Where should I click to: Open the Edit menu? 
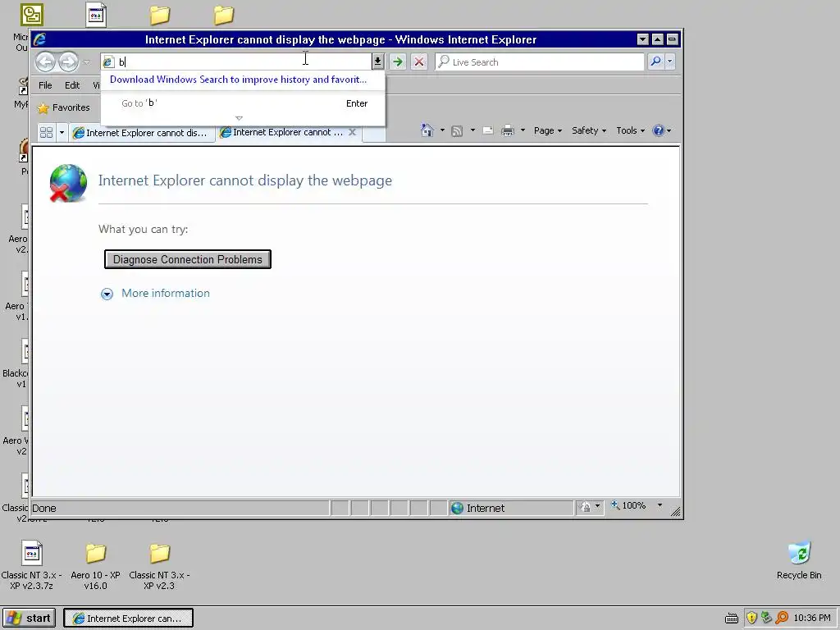(x=72, y=85)
